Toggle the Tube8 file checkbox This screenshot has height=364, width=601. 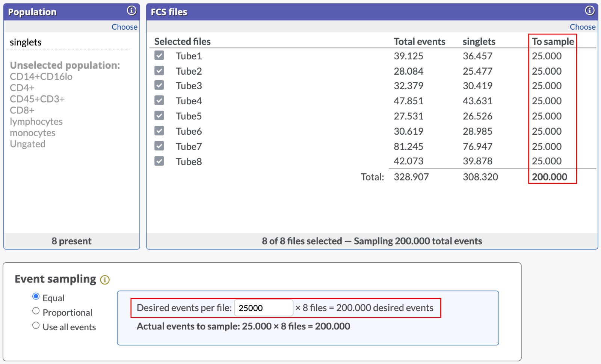point(159,161)
